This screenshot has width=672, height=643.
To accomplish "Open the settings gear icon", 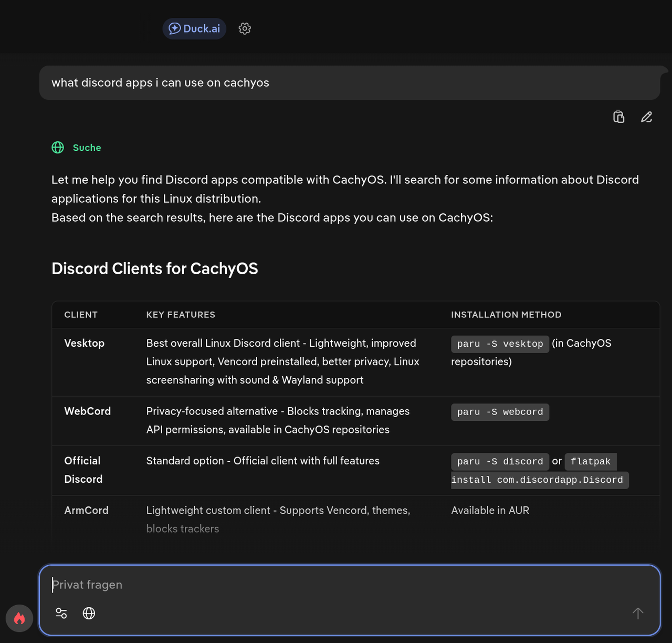I will click(x=245, y=29).
